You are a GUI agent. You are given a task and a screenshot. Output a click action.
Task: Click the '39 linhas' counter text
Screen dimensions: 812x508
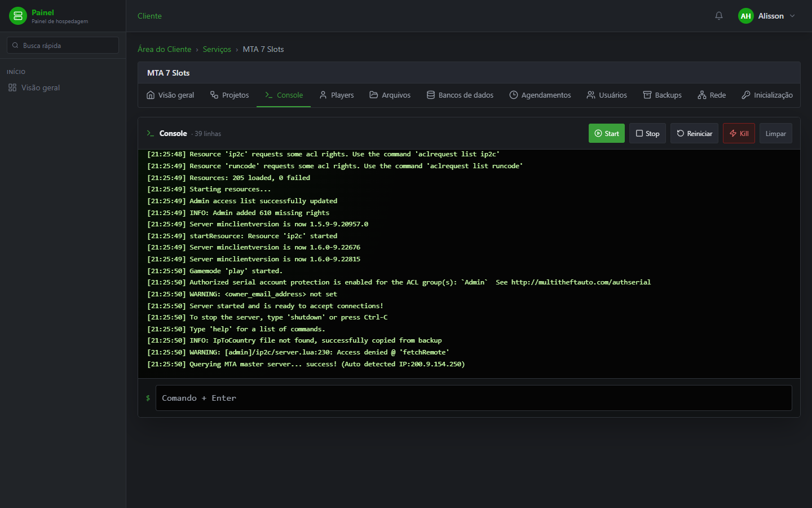pyautogui.click(x=208, y=134)
